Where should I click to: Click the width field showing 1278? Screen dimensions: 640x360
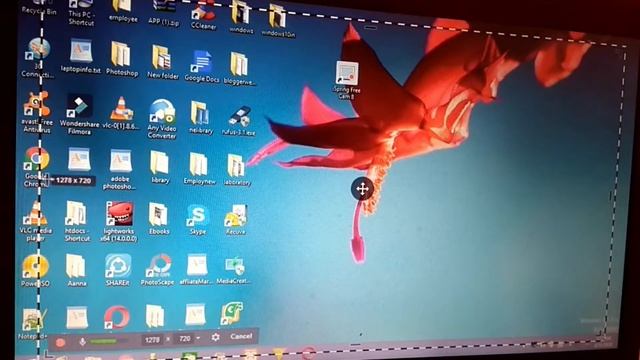152,340
